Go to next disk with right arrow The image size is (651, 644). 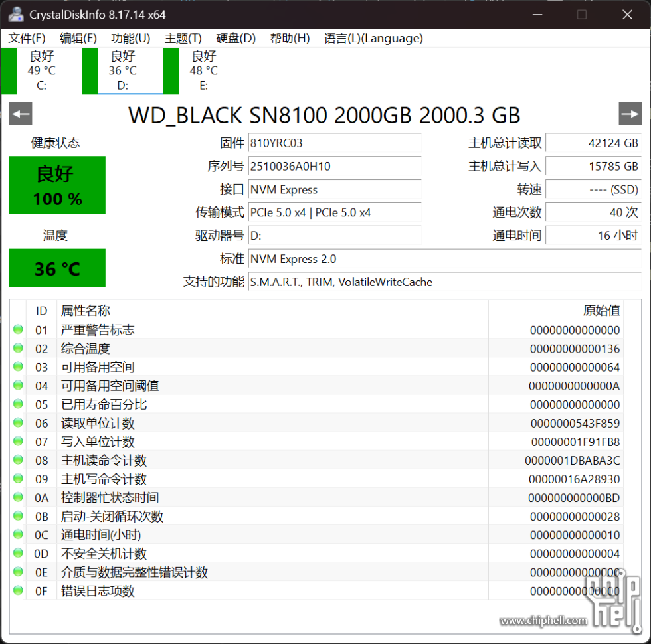630,114
